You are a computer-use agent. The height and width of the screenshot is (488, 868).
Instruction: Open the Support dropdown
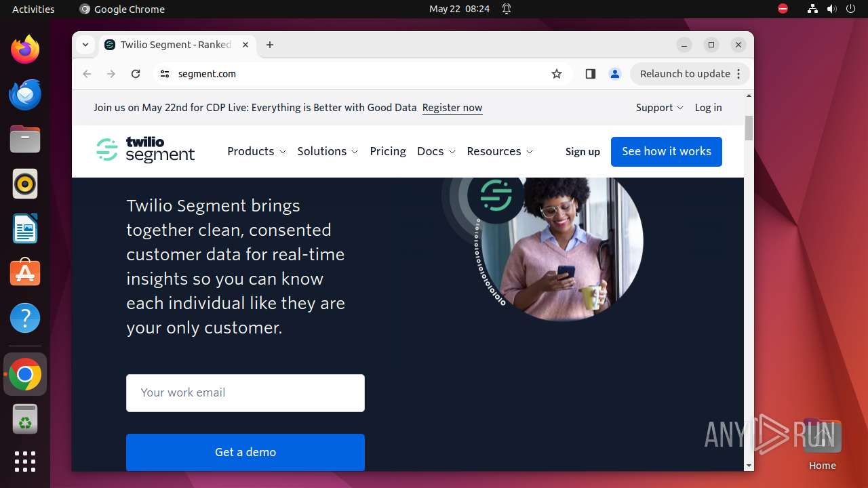point(660,108)
